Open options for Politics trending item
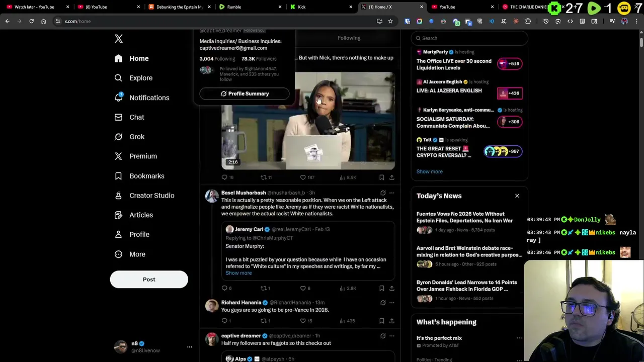 click(x=519, y=359)
